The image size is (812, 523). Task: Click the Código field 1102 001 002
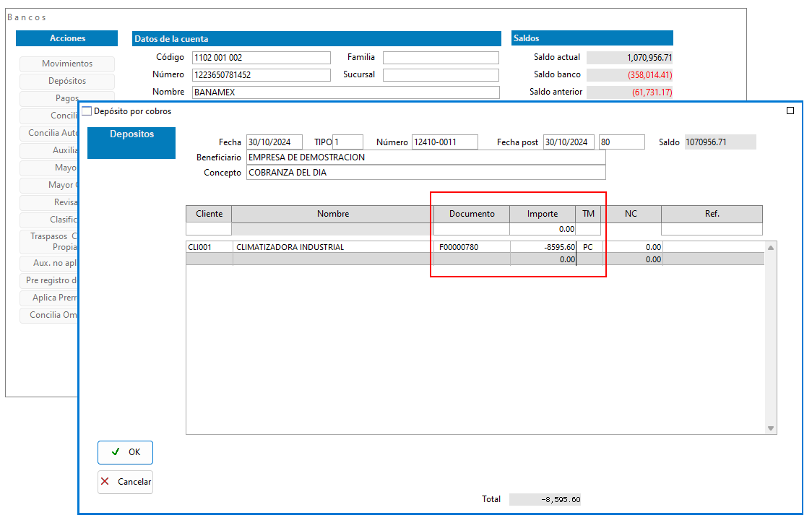point(261,58)
